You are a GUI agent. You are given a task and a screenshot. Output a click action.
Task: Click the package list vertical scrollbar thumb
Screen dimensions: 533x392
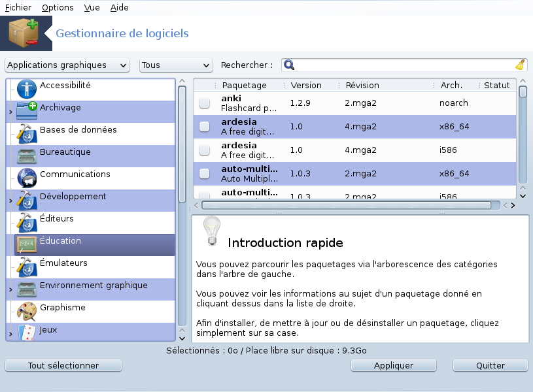[523, 92]
